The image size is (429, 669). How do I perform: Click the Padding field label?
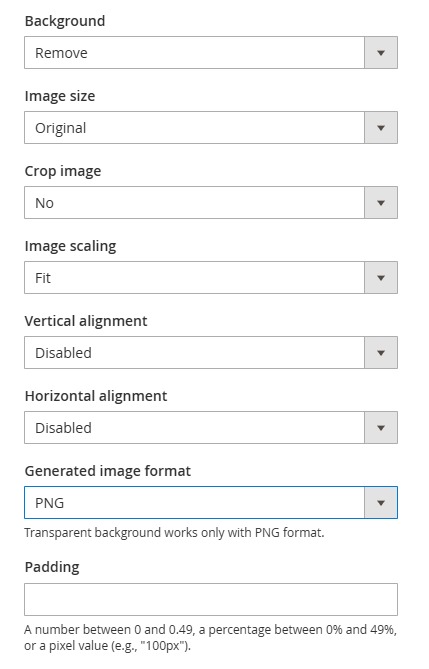click(x=52, y=567)
